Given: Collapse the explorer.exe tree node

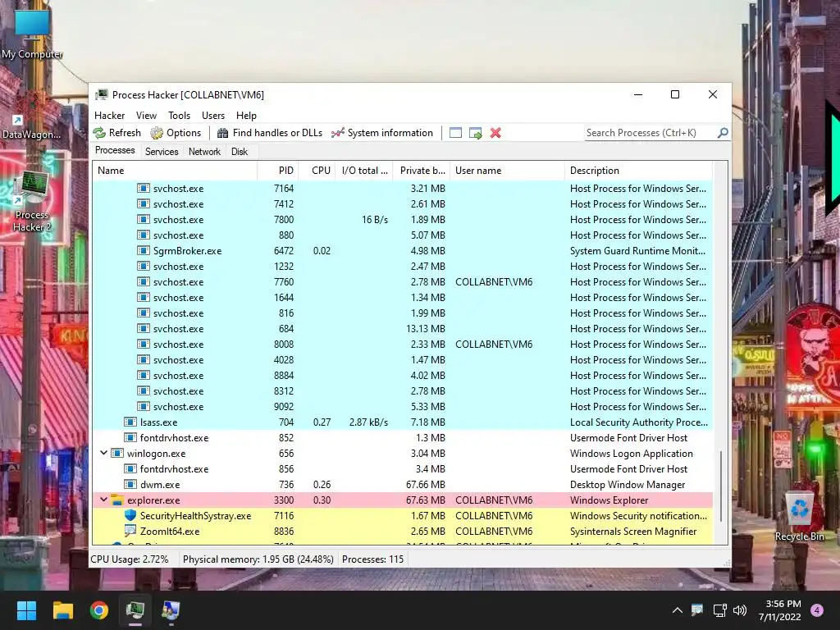Looking at the screenshot, I should pyautogui.click(x=103, y=500).
